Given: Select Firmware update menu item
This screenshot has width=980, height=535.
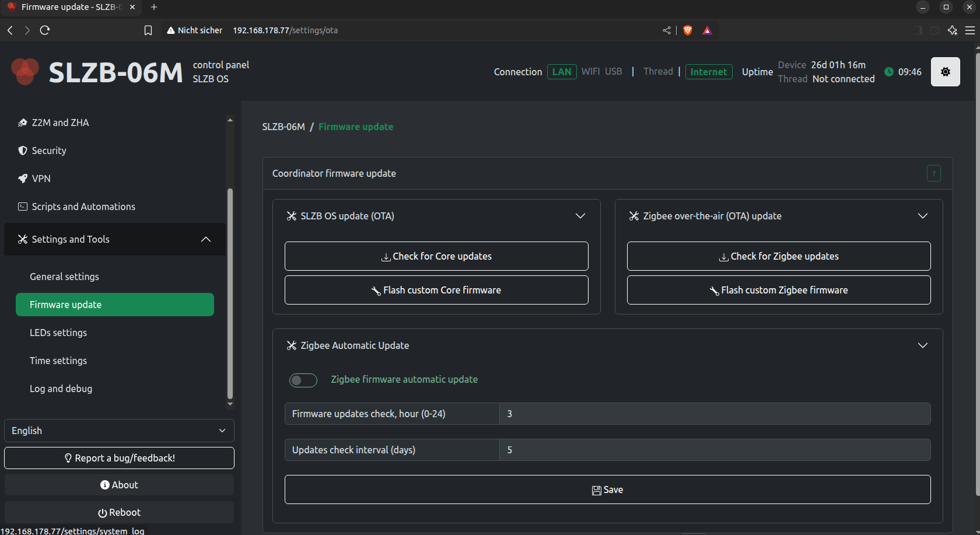Looking at the screenshot, I should click(x=115, y=305).
